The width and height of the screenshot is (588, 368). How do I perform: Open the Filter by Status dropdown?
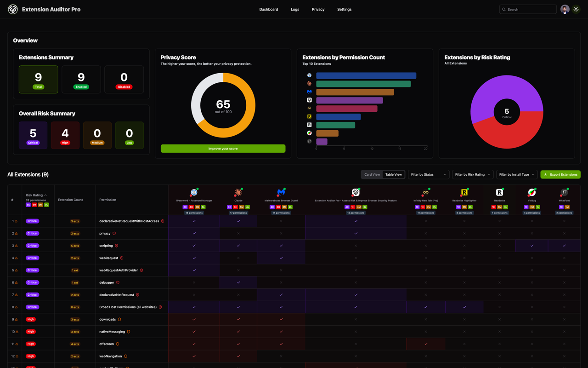429,174
